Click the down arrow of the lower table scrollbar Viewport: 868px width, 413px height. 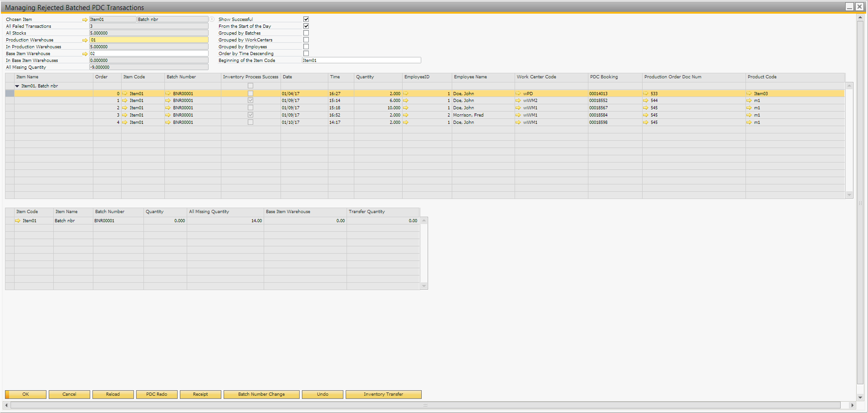pyautogui.click(x=424, y=286)
